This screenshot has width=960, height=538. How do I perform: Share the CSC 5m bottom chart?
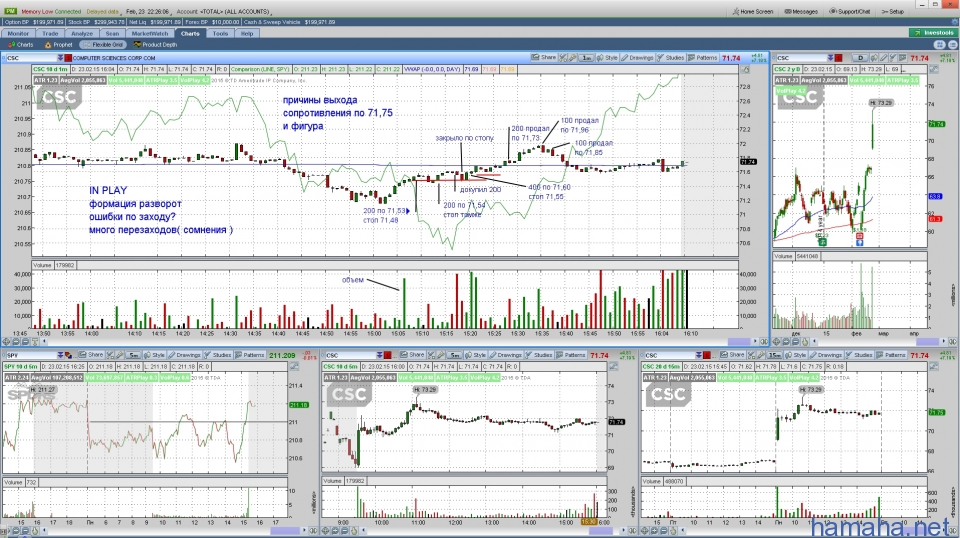coord(412,354)
